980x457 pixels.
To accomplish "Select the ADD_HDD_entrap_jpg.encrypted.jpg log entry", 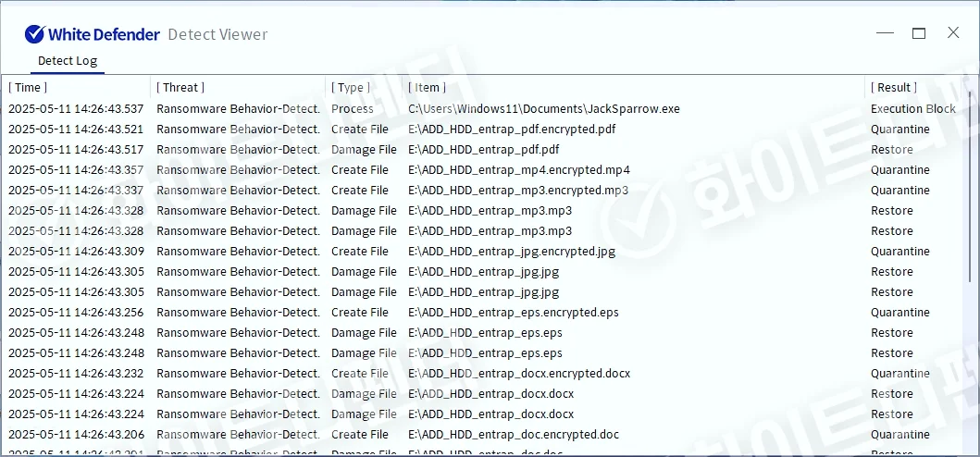I will (x=511, y=252).
